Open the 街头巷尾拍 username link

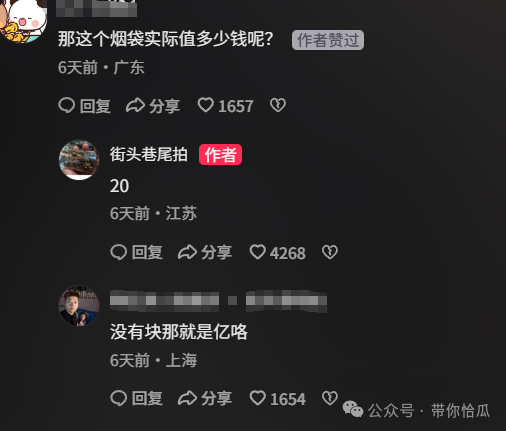pyautogui.click(x=149, y=154)
